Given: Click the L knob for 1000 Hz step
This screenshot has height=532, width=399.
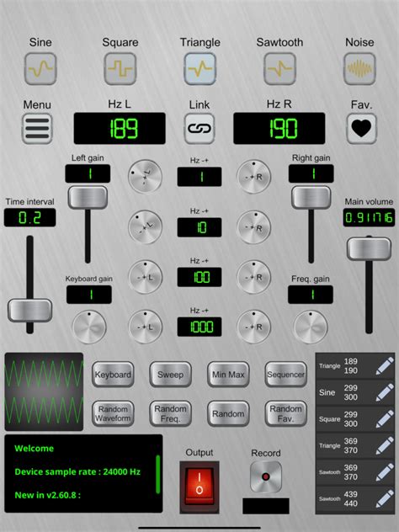Looking at the screenshot, I should pos(146,327).
